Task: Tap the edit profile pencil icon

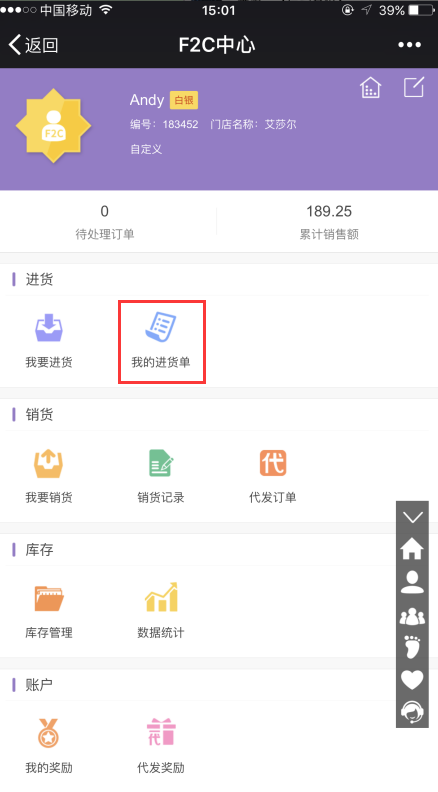Action: (414, 87)
